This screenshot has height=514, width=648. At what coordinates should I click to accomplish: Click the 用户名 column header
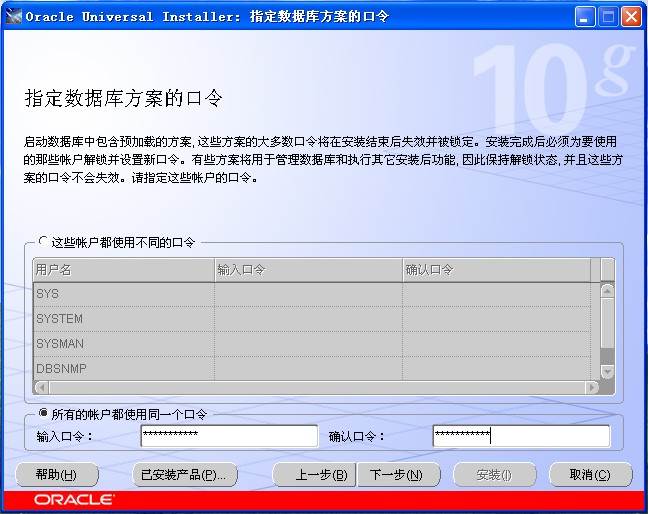pyautogui.click(x=124, y=270)
